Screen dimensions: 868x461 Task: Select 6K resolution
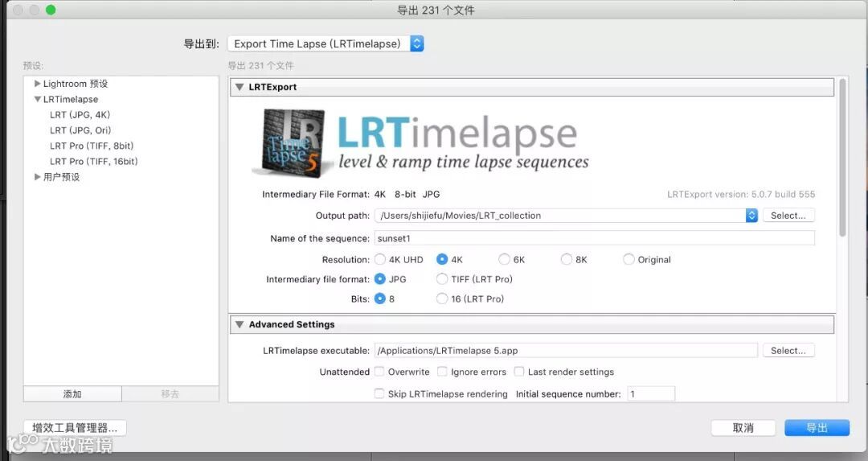pyautogui.click(x=504, y=259)
